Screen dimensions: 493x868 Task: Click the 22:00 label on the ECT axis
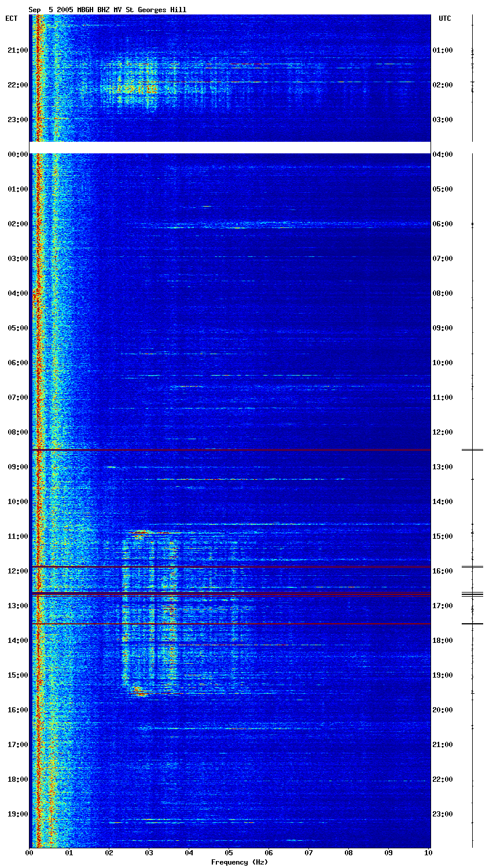[x=17, y=85]
